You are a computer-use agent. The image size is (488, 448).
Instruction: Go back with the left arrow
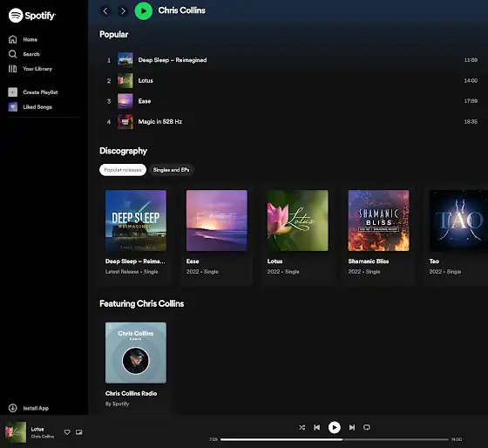[105, 11]
